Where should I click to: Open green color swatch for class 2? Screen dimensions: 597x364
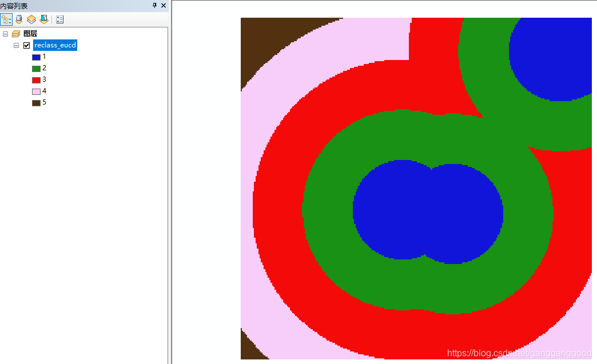click(x=36, y=69)
